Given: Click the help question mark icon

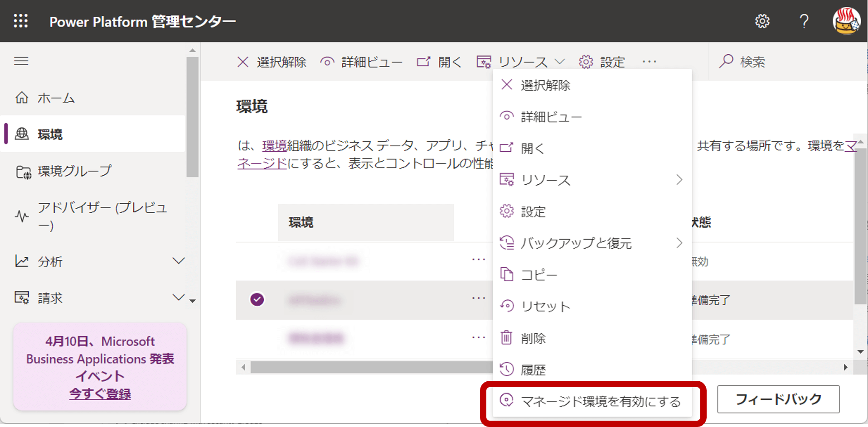Looking at the screenshot, I should [x=804, y=21].
